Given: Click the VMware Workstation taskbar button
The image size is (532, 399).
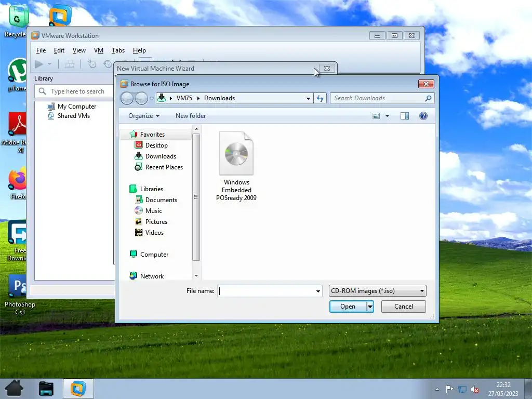Looking at the screenshot, I should pyautogui.click(x=78, y=389).
